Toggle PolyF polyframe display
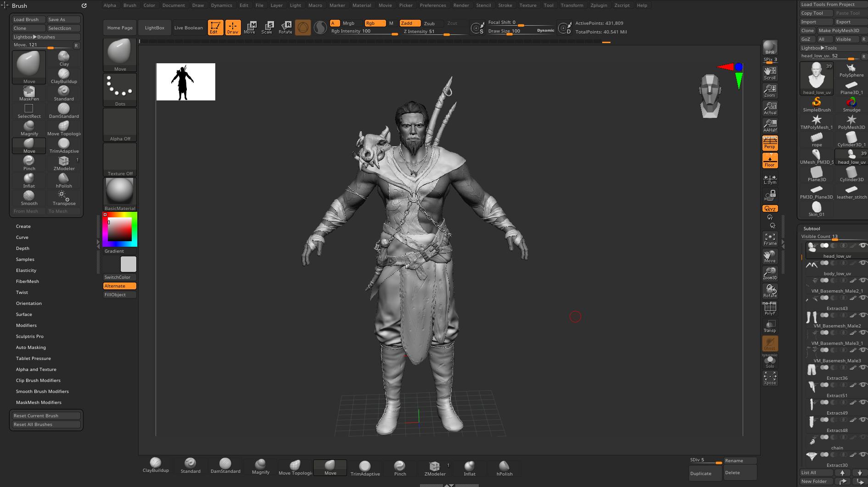This screenshot has width=868, height=487. click(x=770, y=309)
